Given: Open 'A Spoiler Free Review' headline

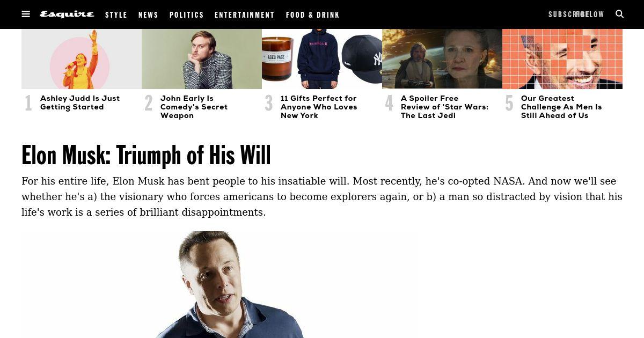Looking at the screenshot, I should click(x=445, y=107).
